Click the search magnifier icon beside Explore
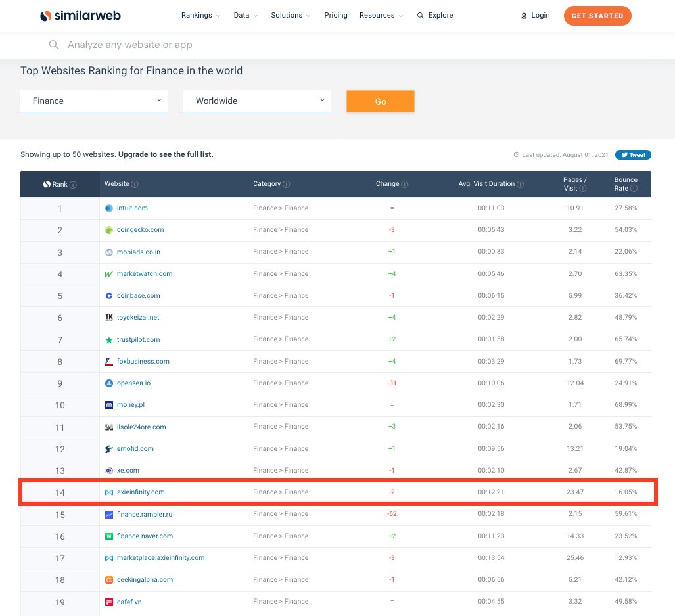The image size is (675, 616). (420, 16)
